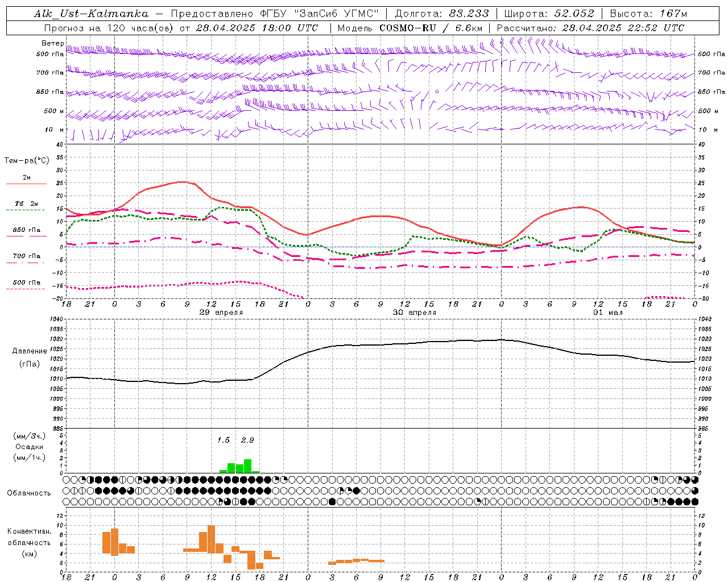Click the tallest green precipitation bar
Image resolution: width=728 pixels, height=582 pixels.
coord(248,466)
